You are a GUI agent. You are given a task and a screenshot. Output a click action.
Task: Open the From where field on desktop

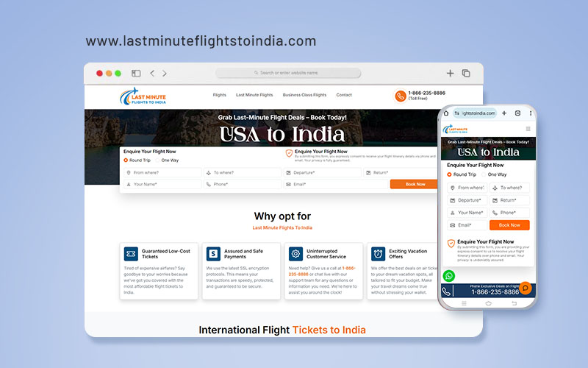162,173
